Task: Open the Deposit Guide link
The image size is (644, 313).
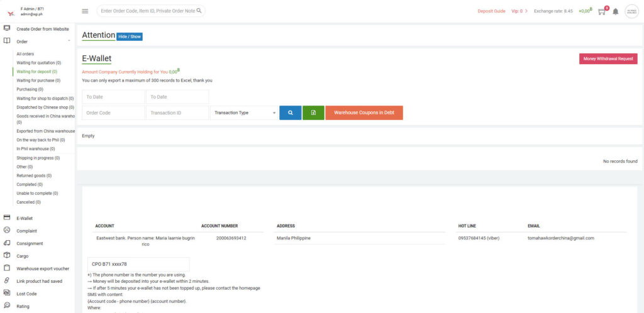Action: coord(491,11)
